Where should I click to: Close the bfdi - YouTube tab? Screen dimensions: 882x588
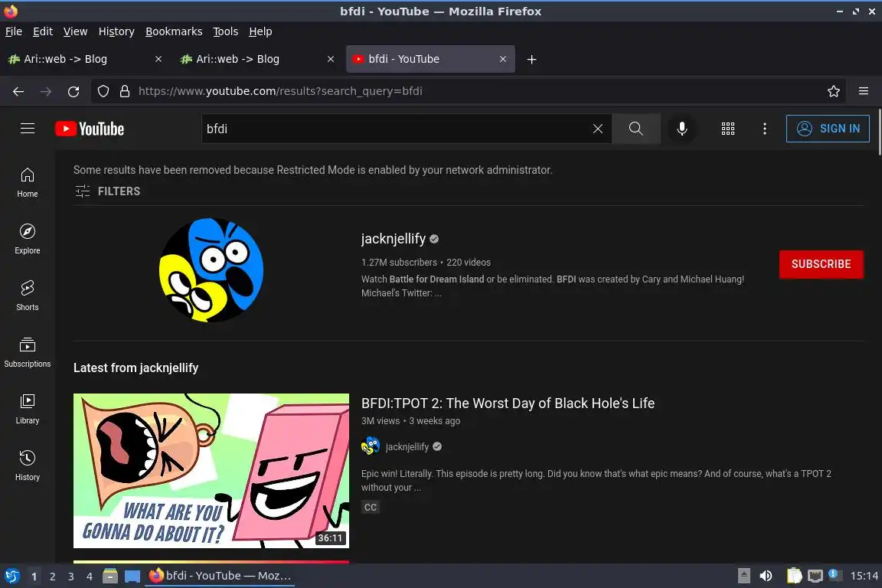point(503,59)
